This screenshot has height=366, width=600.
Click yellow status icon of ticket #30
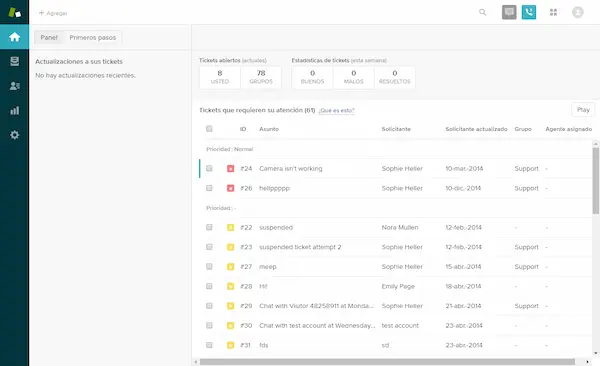[x=230, y=325]
